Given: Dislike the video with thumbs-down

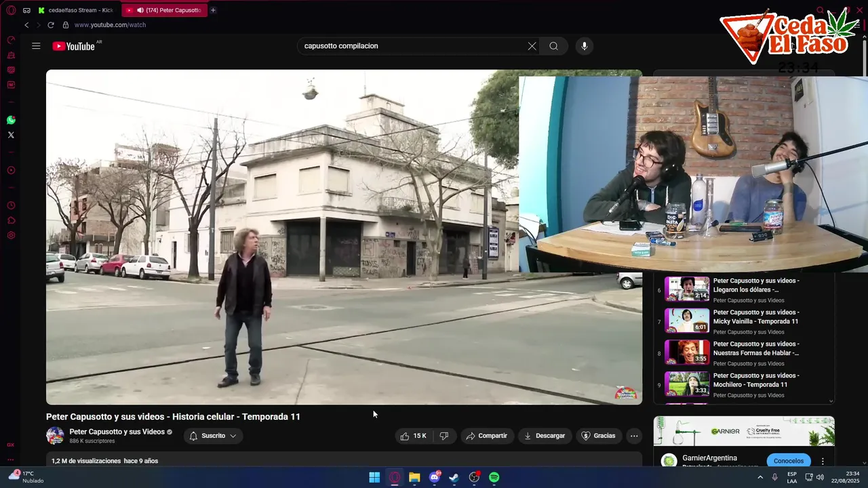Looking at the screenshot, I should 444,436.
